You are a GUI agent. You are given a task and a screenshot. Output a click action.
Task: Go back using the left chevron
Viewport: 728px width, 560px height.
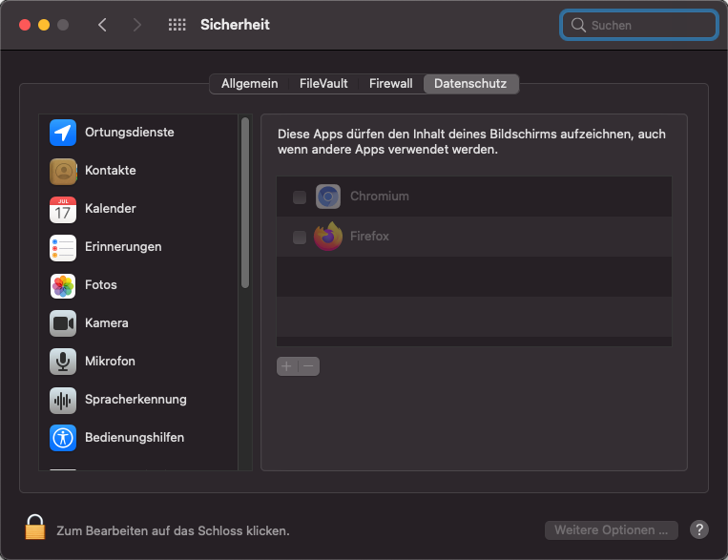click(x=102, y=25)
